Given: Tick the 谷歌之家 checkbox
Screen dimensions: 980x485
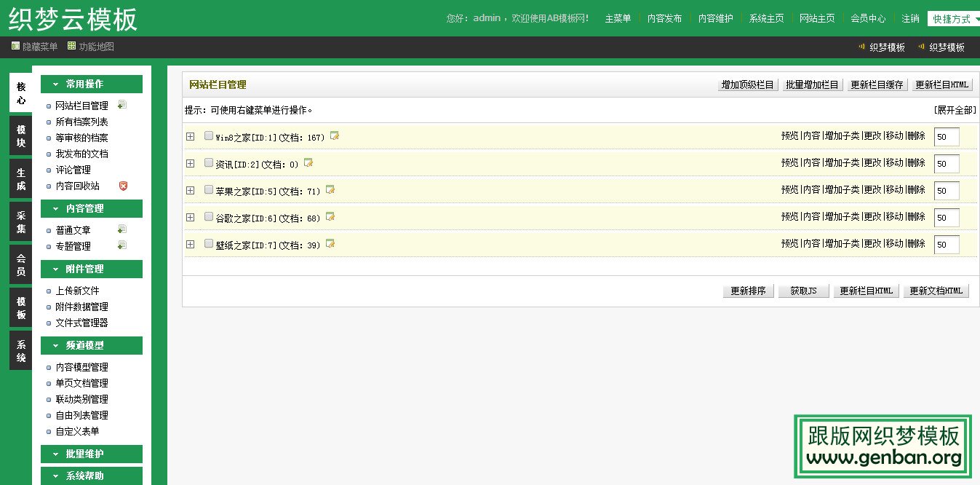Looking at the screenshot, I should pyautogui.click(x=209, y=217).
